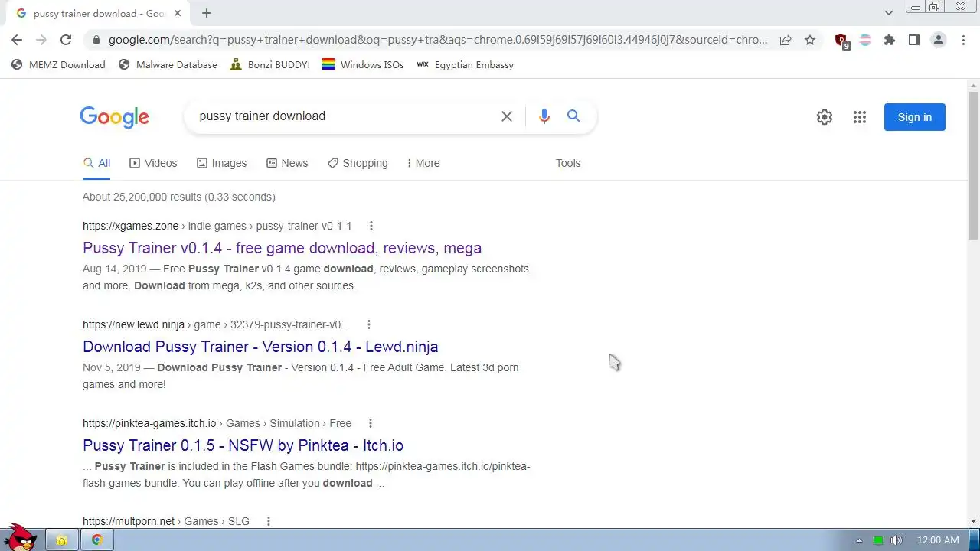Open the 12:00 AM clock
980x551 pixels.
click(938, 540)
